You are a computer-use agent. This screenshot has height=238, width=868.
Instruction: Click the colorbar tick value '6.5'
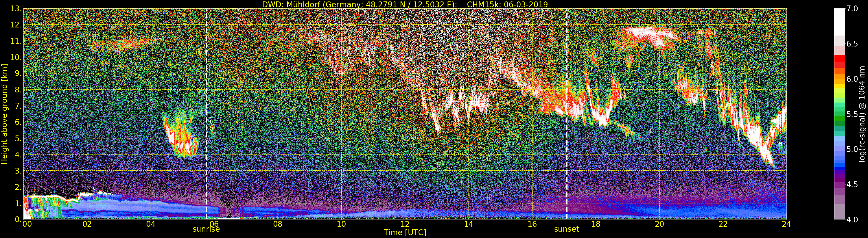click(852, 44)
